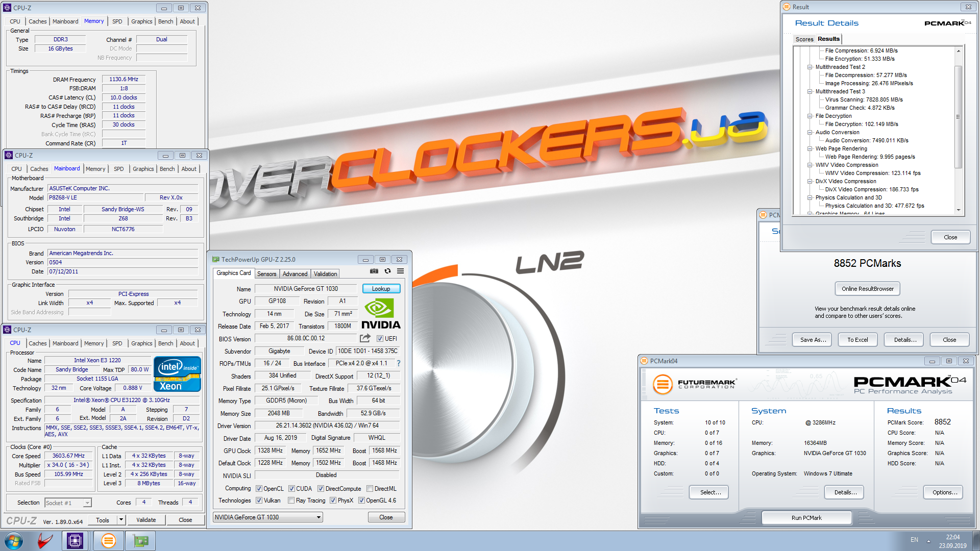Open the Socket #1 selection dropdown

[68, 503]
